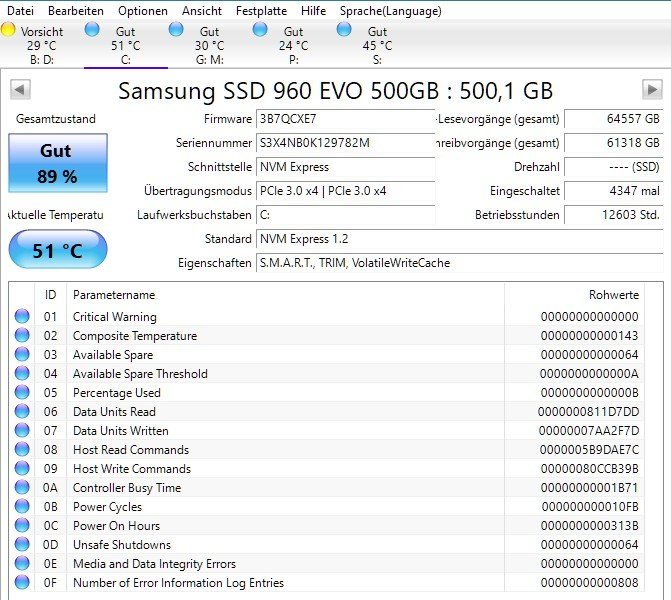671x600 pixels.
Task: Click the Schnittstelle field NVM Express
Action: pyautogui.click(x=345, y=166)
